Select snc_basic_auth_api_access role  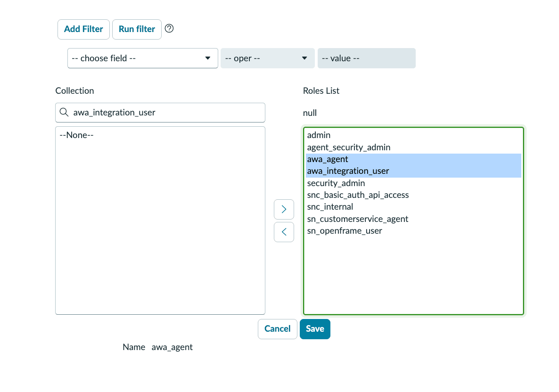click(413, 195)
